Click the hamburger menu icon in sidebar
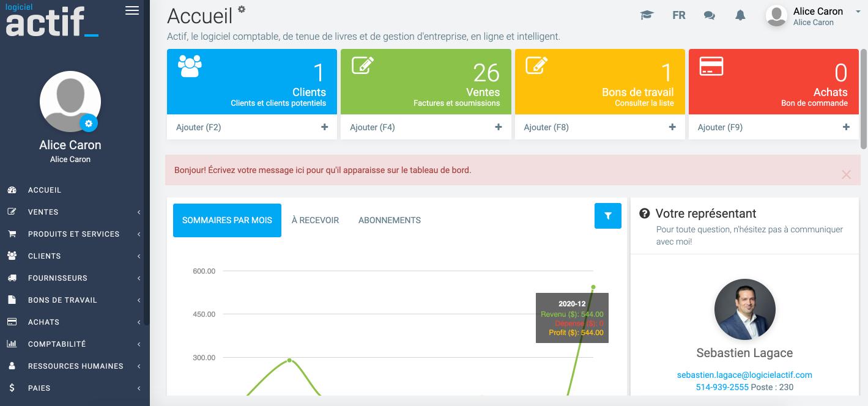 132,10
